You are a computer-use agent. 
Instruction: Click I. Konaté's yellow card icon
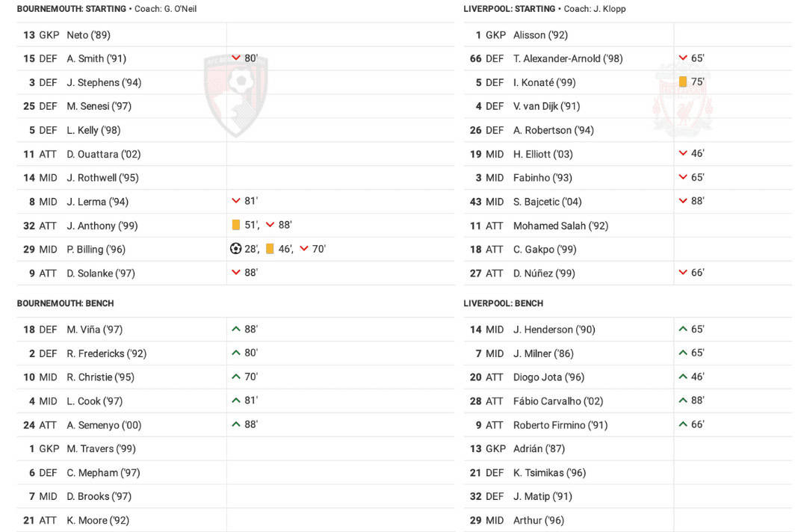(683, 82)
